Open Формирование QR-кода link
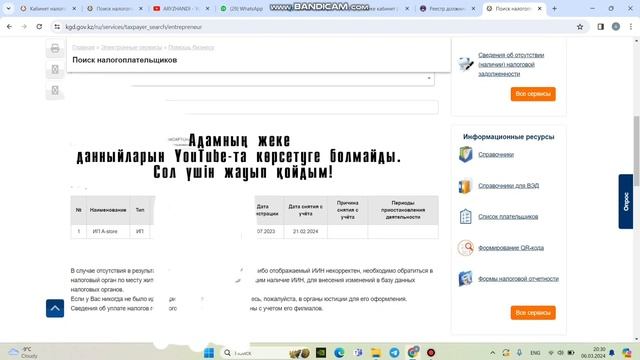Image resolution: width=640 pixels, height=360 pixels. [x=511, y=248]
